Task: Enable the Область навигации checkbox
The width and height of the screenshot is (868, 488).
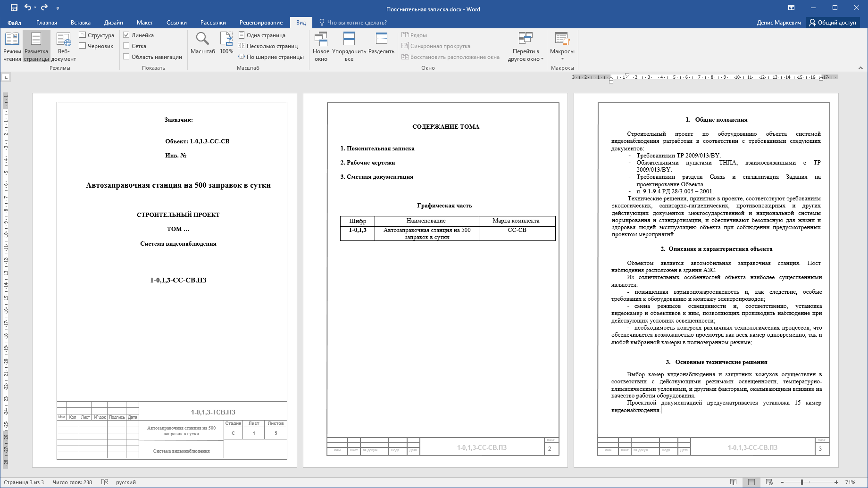Action: (x=126, y=57)
